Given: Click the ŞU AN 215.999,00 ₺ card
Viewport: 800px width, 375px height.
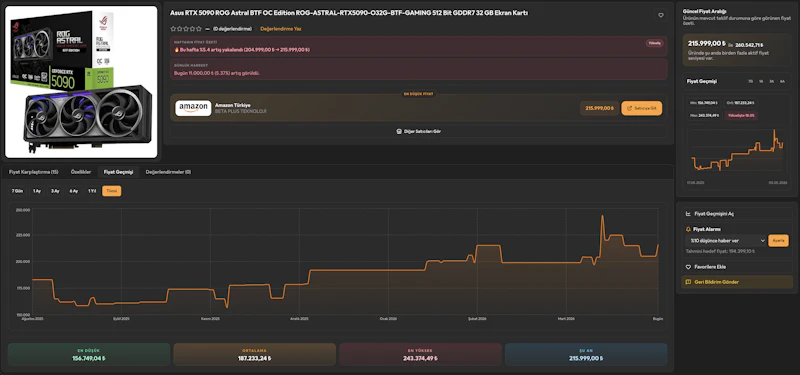Looking at the screenshot, I should [x=586, y=355].
